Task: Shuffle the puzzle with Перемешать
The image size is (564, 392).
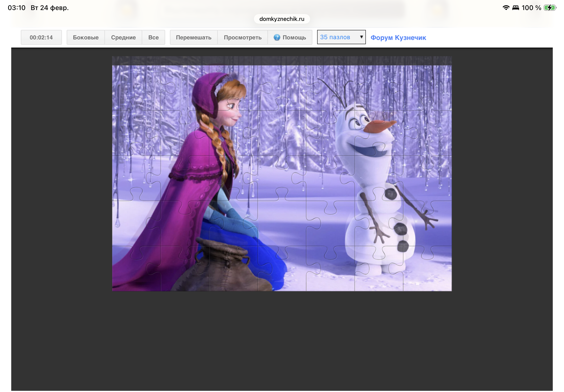Action: pos(194,37)
